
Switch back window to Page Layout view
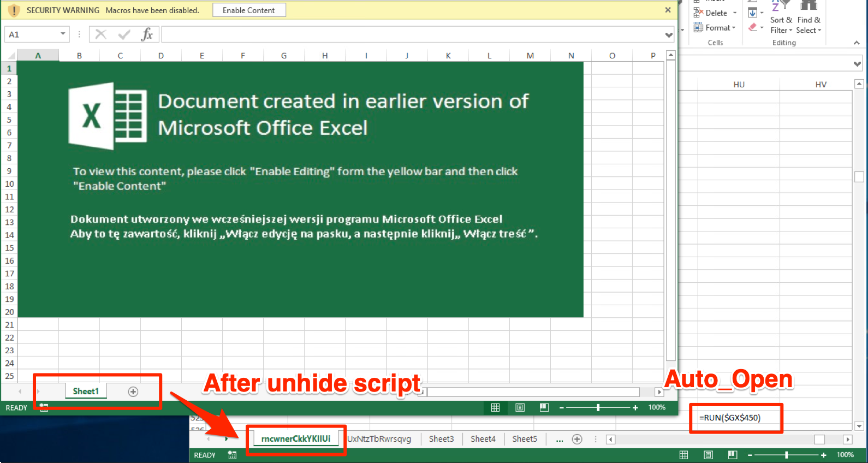point(708,455)
